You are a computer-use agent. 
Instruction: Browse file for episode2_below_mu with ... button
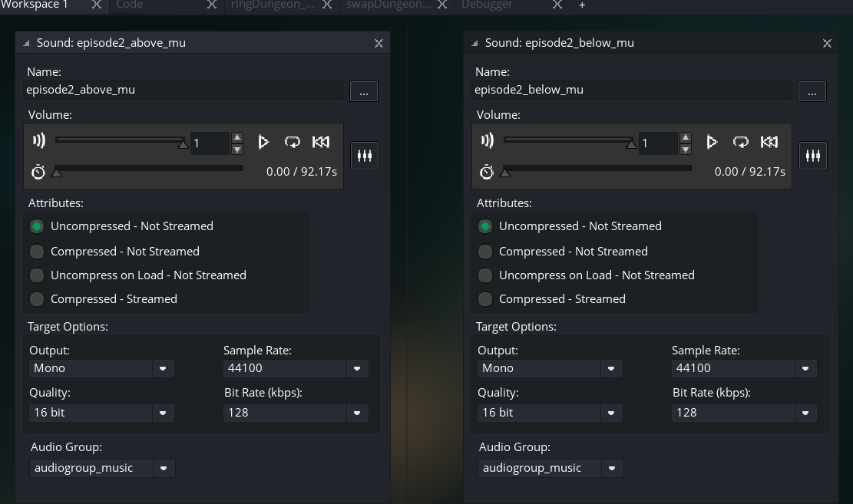tap(812, 91)
